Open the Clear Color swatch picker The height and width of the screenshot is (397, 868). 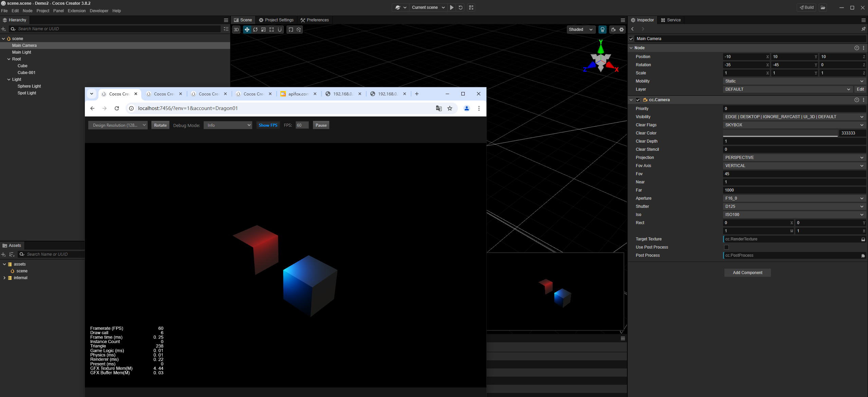coord(780,133)
